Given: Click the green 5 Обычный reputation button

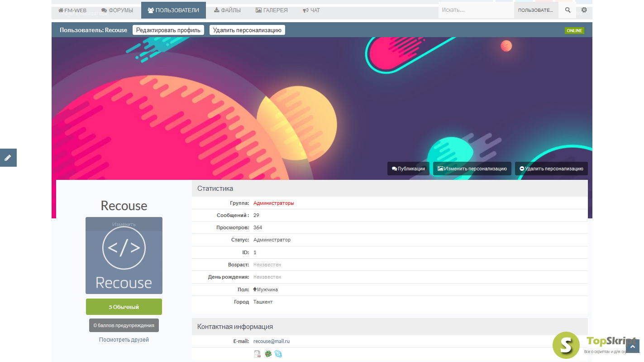Looking at the screenshot, I should (124, 307).
